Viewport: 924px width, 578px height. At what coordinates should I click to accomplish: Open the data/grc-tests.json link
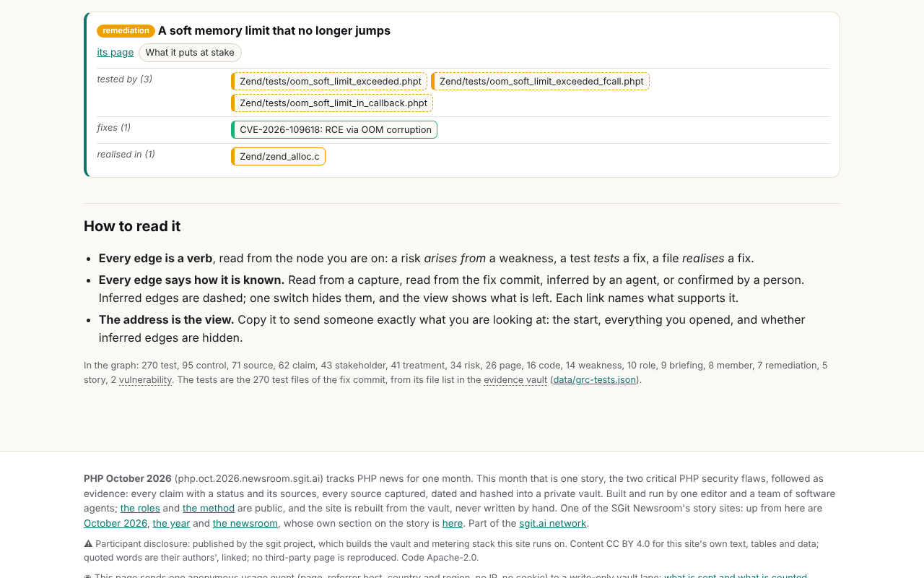[595, 380]
